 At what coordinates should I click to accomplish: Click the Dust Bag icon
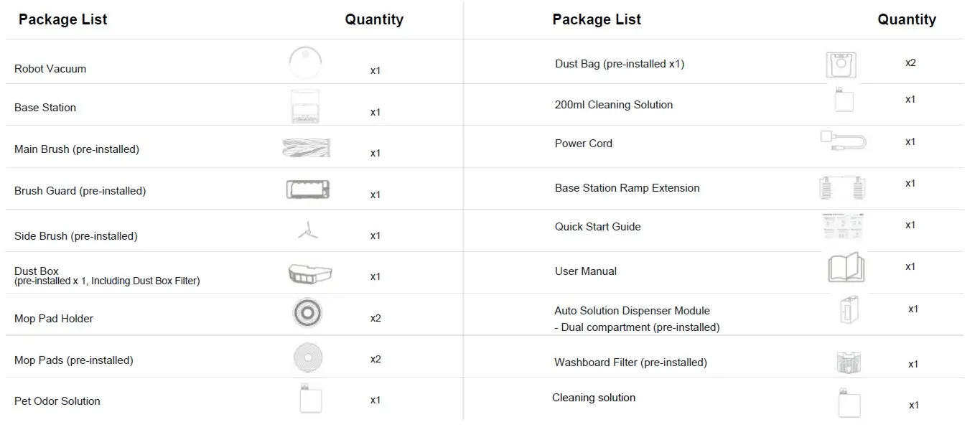(840, 64)
